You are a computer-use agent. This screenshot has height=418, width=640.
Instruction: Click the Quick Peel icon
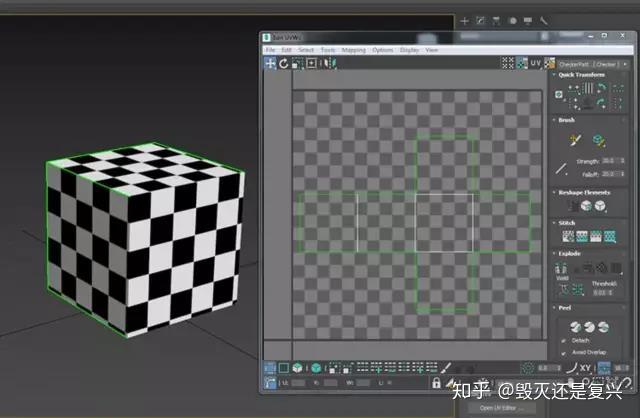576,327
